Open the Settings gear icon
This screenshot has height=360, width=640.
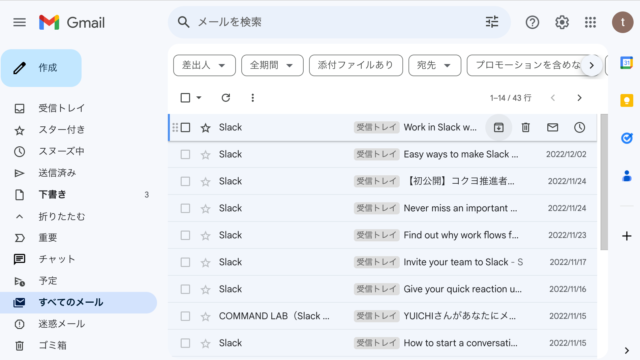click(x=562, y=22)
